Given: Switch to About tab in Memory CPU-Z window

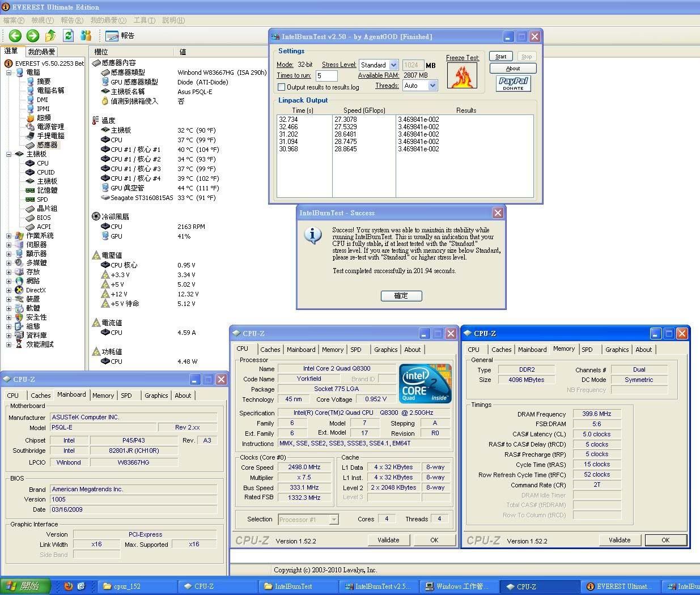Looking at the screenshot, I should pyautogui.click(x=643, y=350).
